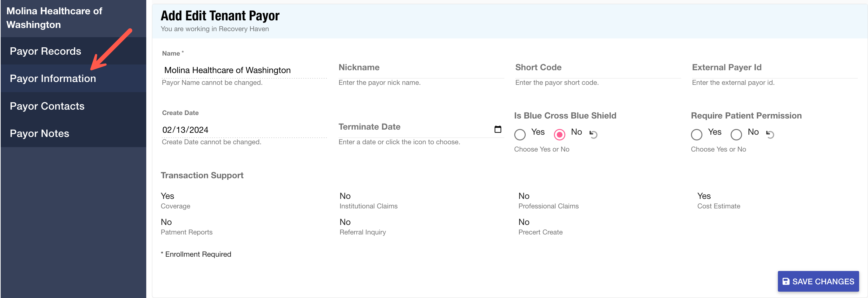Choose No for Require Patient Permission
Image resolution: width=868 pixels, height=298 pixels.
tap(736, 134)
